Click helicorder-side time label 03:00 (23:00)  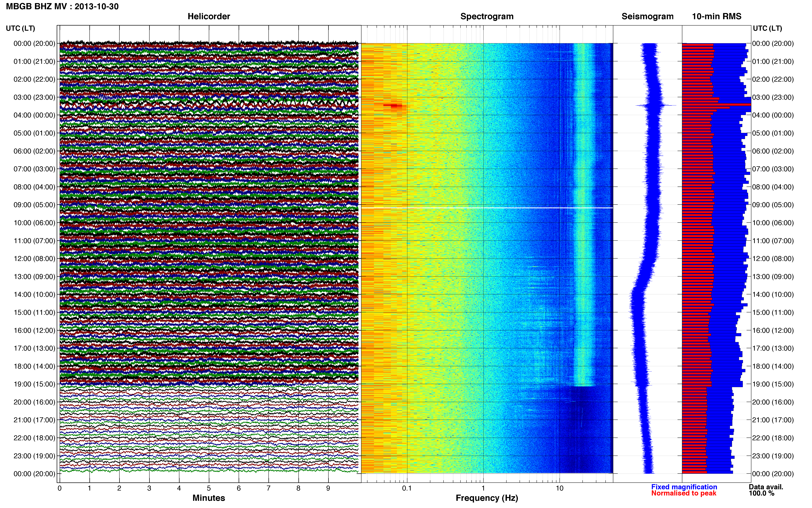tap(34, 97)
